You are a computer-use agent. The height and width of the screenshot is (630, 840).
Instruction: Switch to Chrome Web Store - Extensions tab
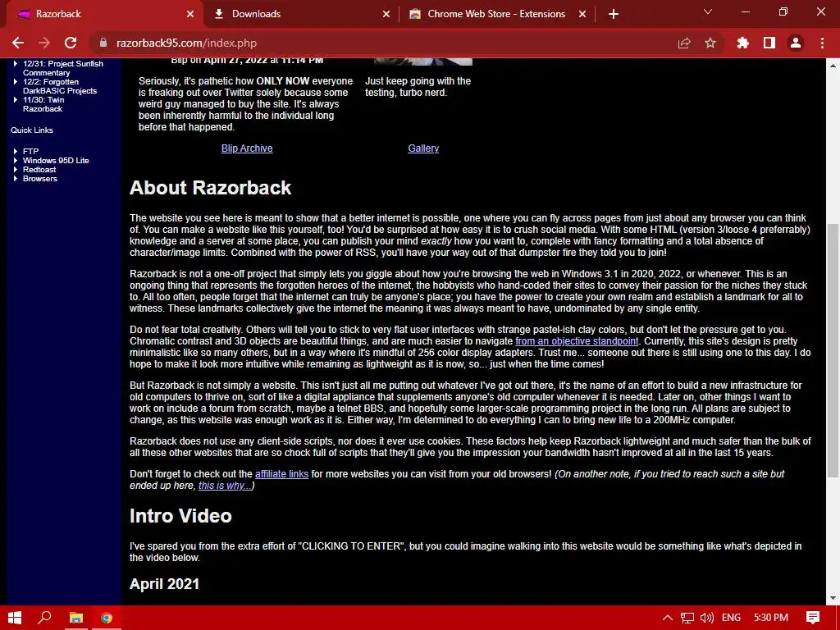click(x=496, y=14)
